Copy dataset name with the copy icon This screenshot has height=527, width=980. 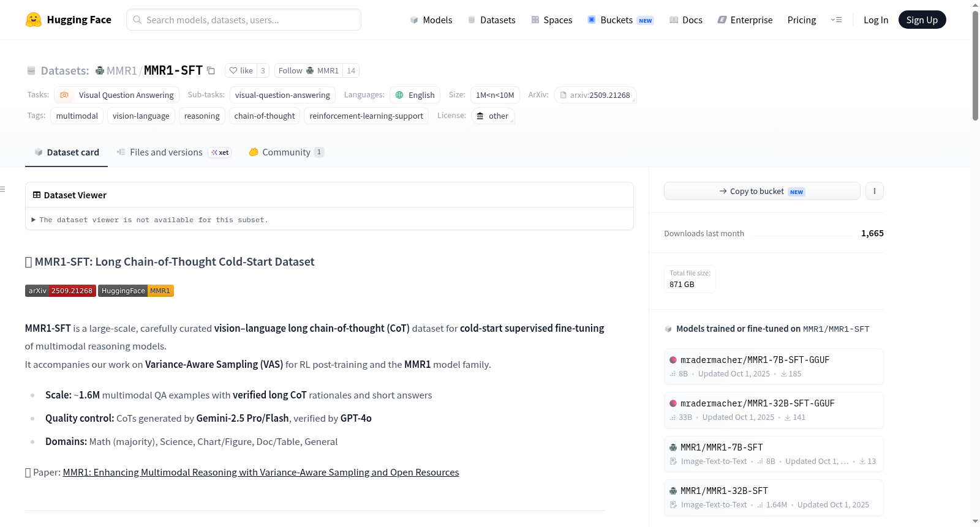tap(211, 70)
